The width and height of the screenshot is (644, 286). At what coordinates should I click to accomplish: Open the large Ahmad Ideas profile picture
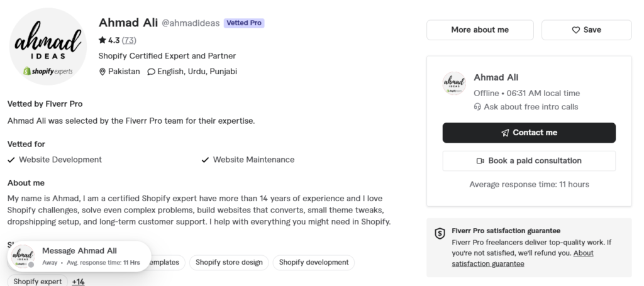tap(48, 47)
